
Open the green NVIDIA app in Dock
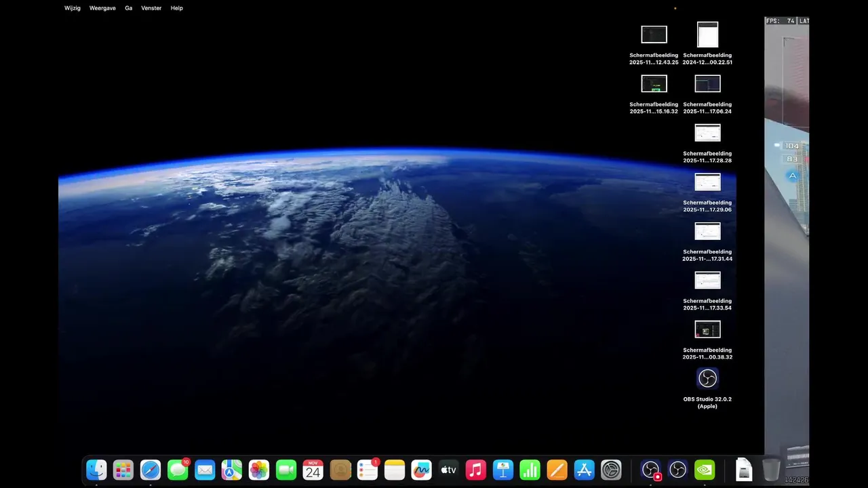coord(705,470)
